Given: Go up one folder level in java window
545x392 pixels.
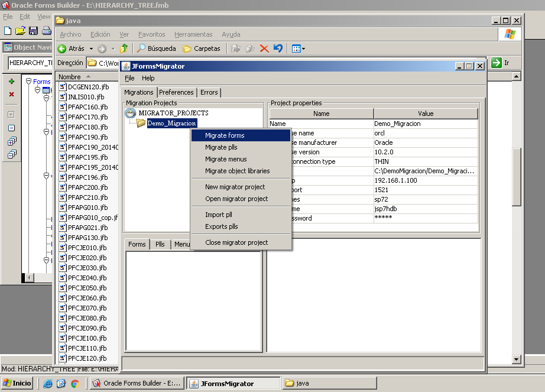Looking at the screenshot, I should tap(124, 48).
